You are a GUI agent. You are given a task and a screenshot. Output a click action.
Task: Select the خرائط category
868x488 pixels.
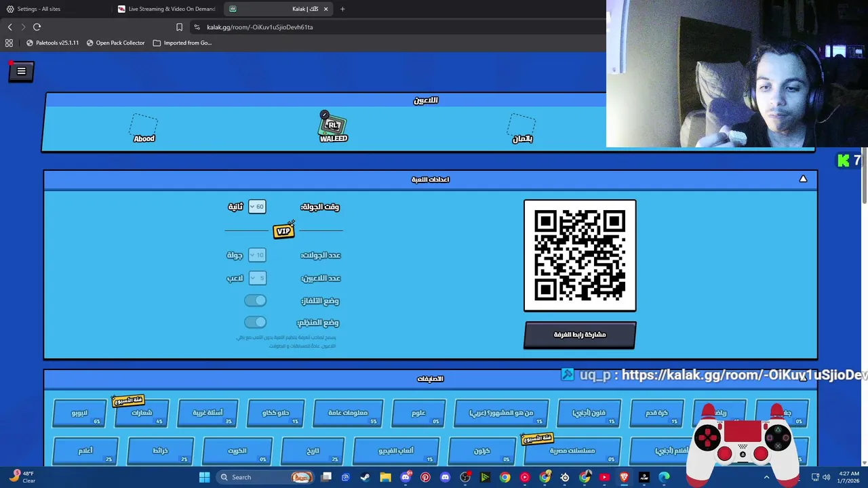tap(160, 451)
